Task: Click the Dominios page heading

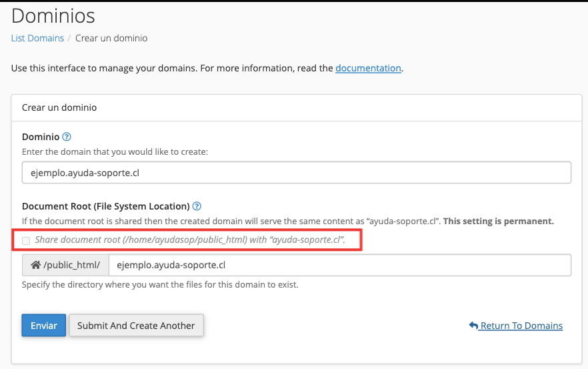Action: (x=53, y=16)
